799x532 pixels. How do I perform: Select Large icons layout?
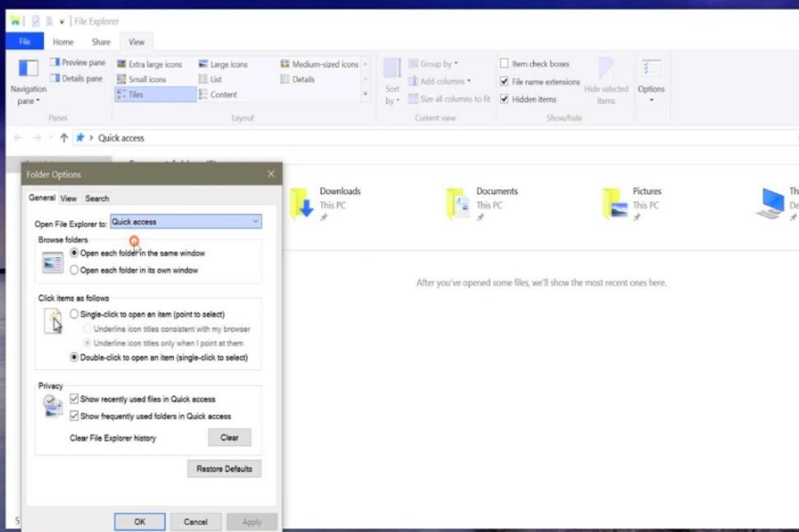point(223,64)
